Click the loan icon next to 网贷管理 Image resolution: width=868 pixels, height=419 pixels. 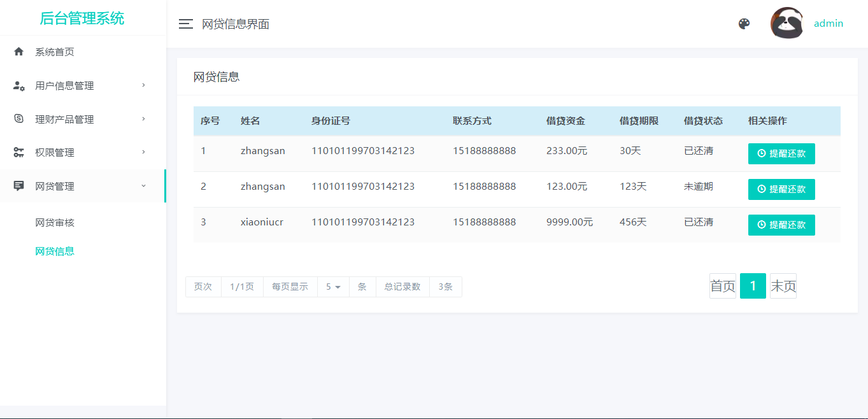pos(18,186)
